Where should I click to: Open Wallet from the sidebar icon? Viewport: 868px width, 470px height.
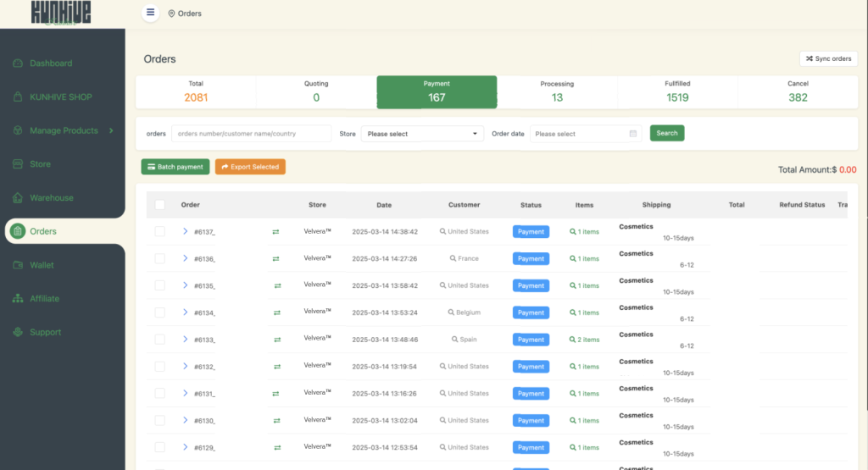[18, 265]
